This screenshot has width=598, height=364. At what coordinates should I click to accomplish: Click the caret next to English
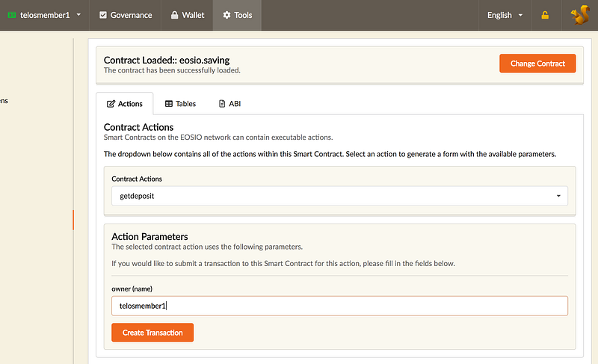pos(520,15)
